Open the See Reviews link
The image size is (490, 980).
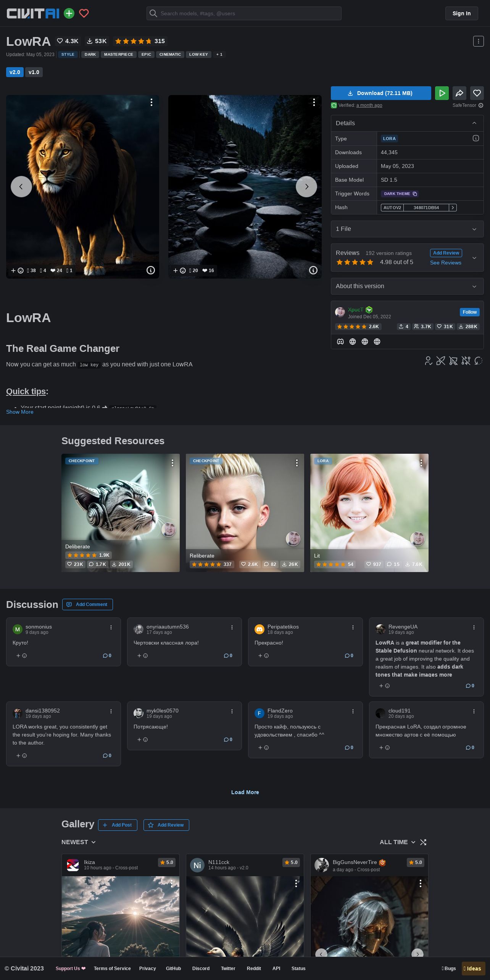click(x=446, y=263)
